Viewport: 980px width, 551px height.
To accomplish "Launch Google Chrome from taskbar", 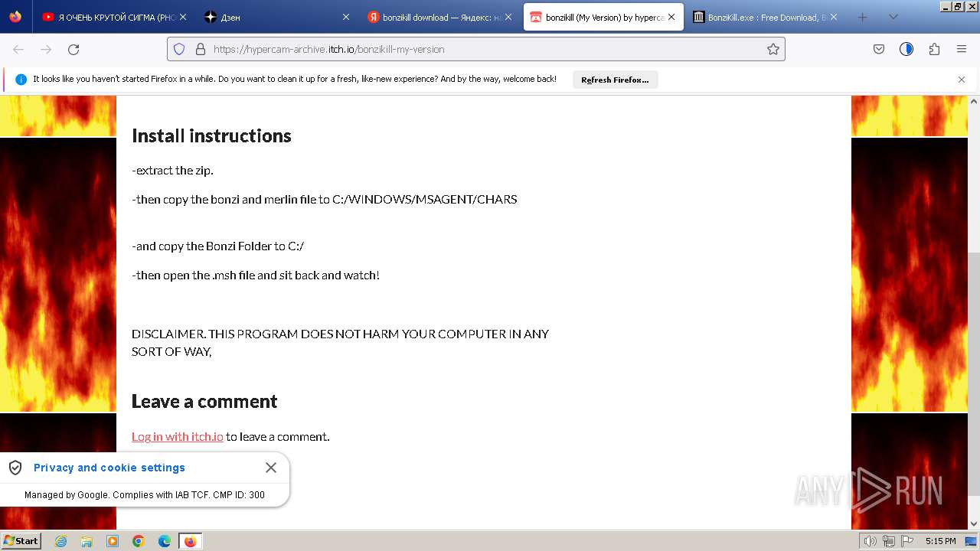I will coord(139,541).
